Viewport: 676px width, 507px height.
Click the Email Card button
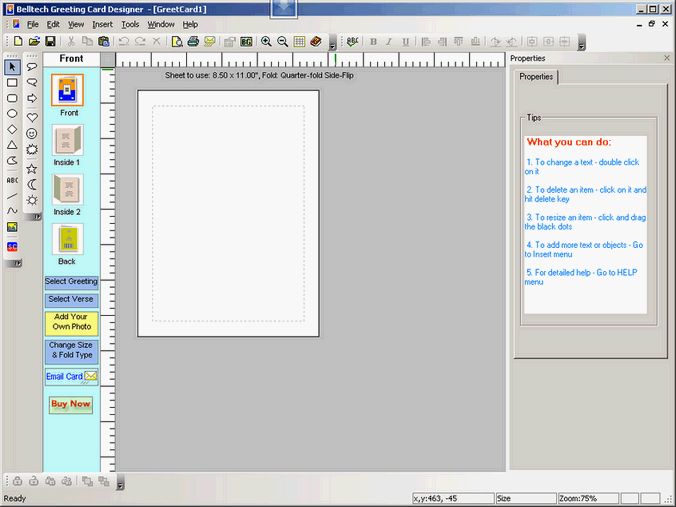coord(72,377)
